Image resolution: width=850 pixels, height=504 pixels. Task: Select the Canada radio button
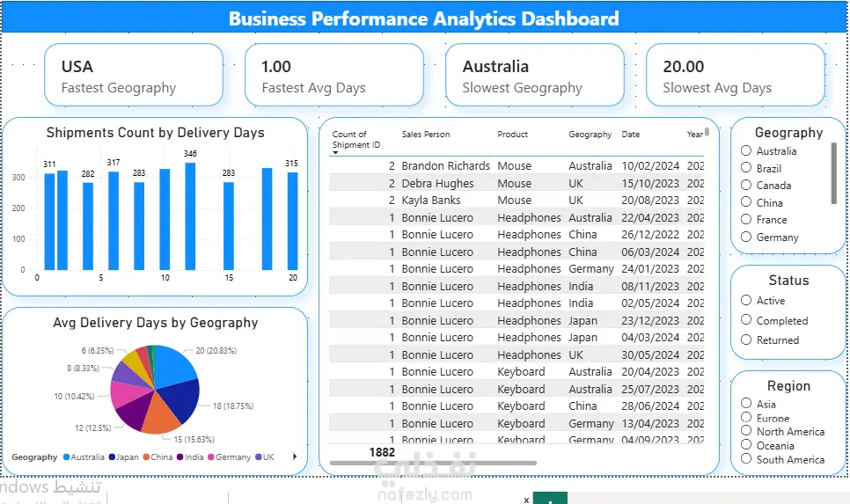(x=746, y=185)
